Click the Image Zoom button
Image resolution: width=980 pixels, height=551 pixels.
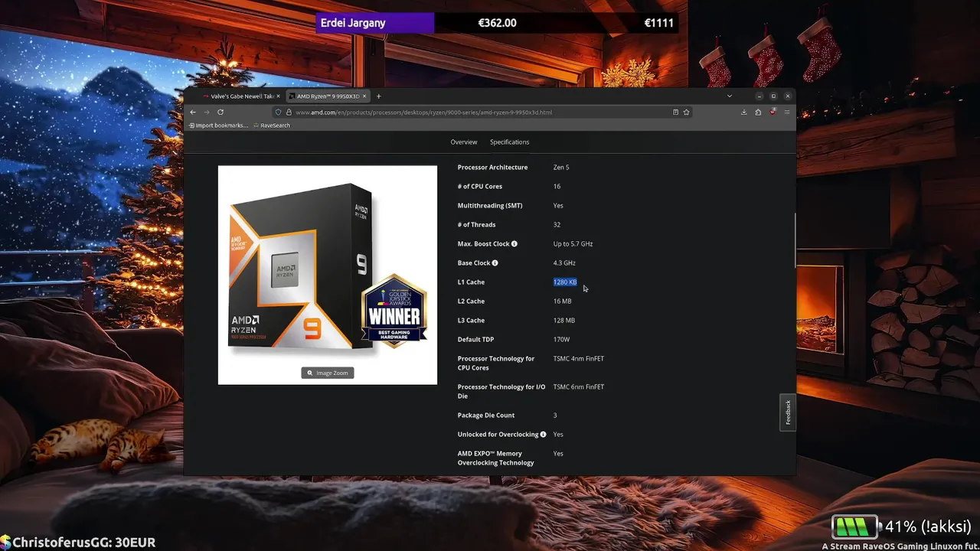[328, 373]
